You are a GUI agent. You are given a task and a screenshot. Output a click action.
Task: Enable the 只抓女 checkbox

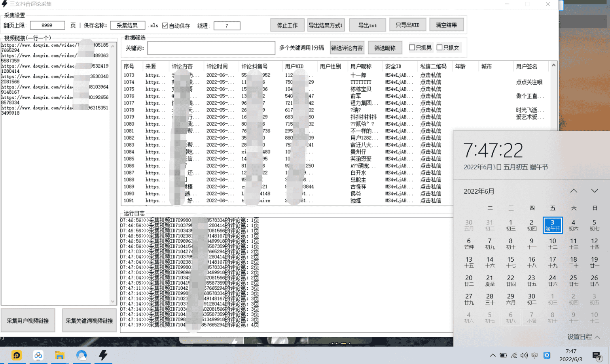(x=440, y=47)
